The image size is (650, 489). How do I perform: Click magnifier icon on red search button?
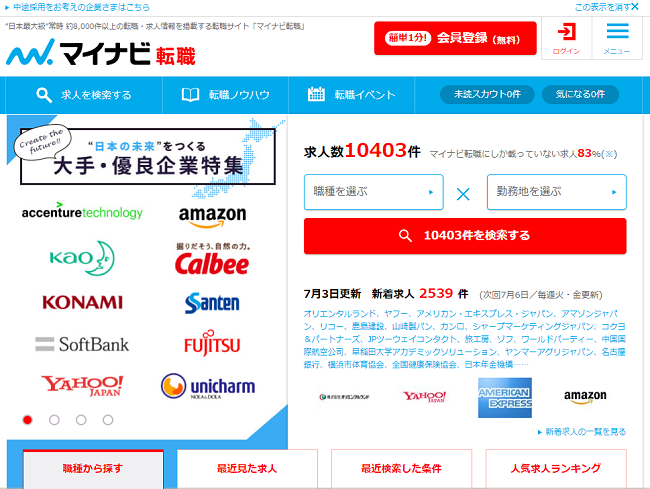click(405, 236)
